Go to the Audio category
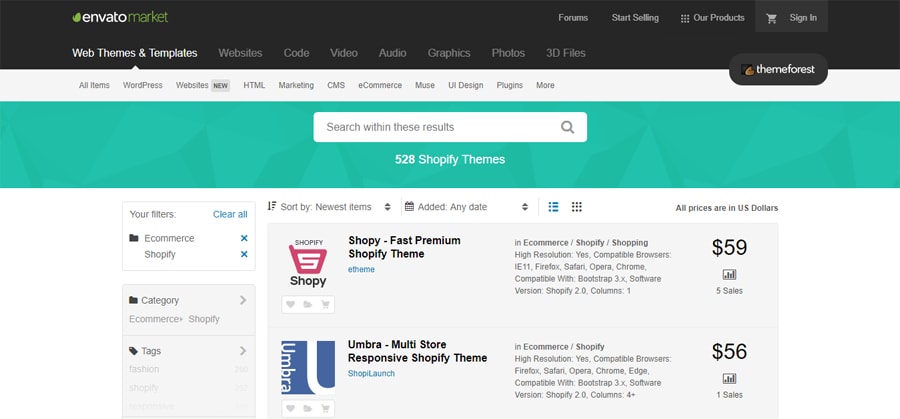Screen dimensions: 900x419 [x=393, y=53]
